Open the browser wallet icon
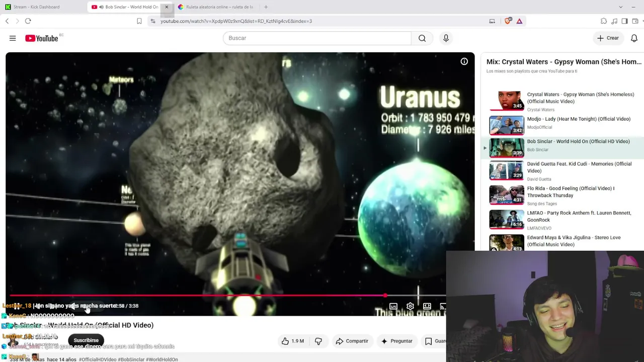Screen dimensions: 644x362 [x=635, y=21]
